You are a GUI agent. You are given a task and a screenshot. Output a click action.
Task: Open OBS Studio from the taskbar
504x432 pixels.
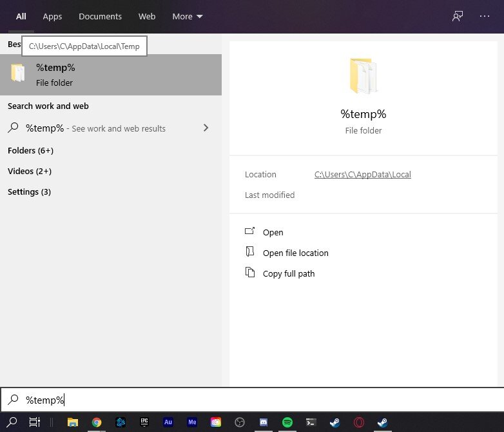tap(240, 422)
